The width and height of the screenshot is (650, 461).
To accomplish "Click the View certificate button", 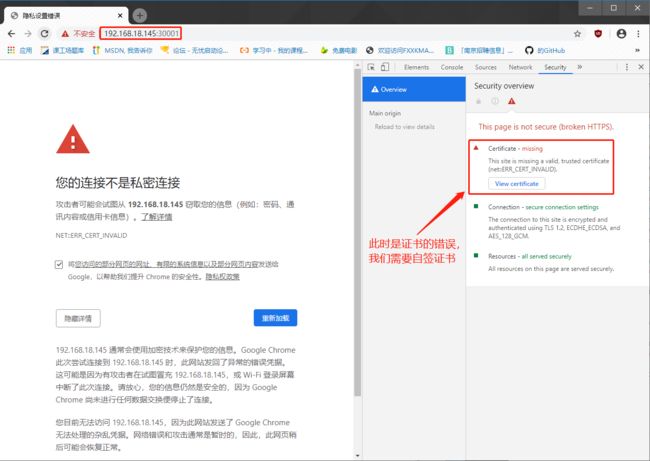I will pos(517,184).
